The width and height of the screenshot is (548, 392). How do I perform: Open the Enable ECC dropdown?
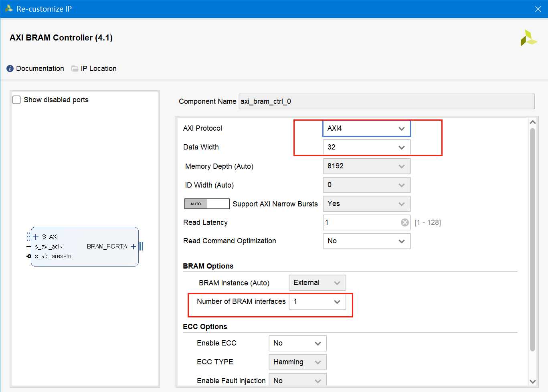[x=298, y=343]
